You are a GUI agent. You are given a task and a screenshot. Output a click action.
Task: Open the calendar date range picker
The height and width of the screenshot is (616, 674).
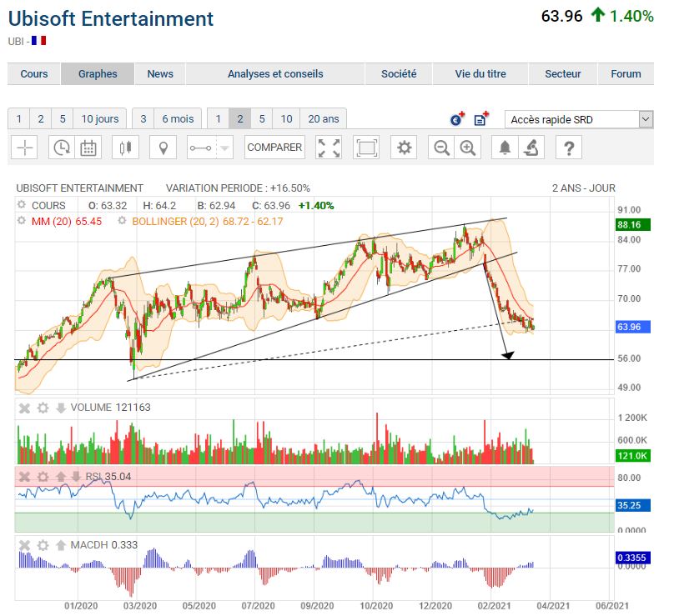click(x=88, y=148)
